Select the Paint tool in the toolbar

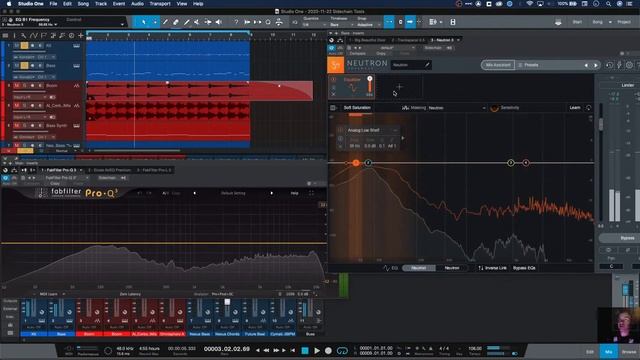187,22
